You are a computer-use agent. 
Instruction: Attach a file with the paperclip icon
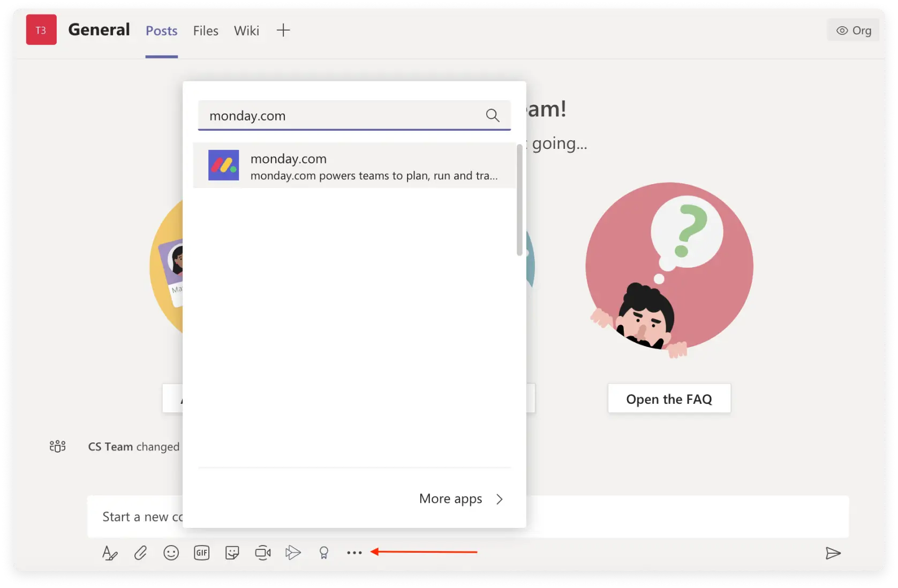(140, 553)
